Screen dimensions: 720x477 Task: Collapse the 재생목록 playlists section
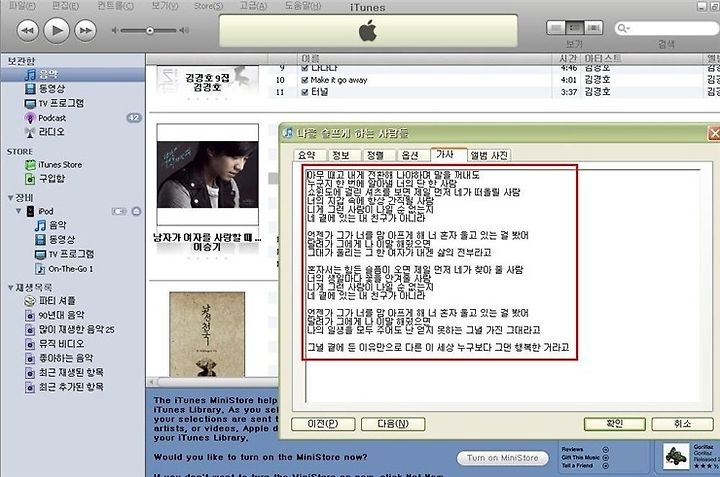[x=10, y=288]
